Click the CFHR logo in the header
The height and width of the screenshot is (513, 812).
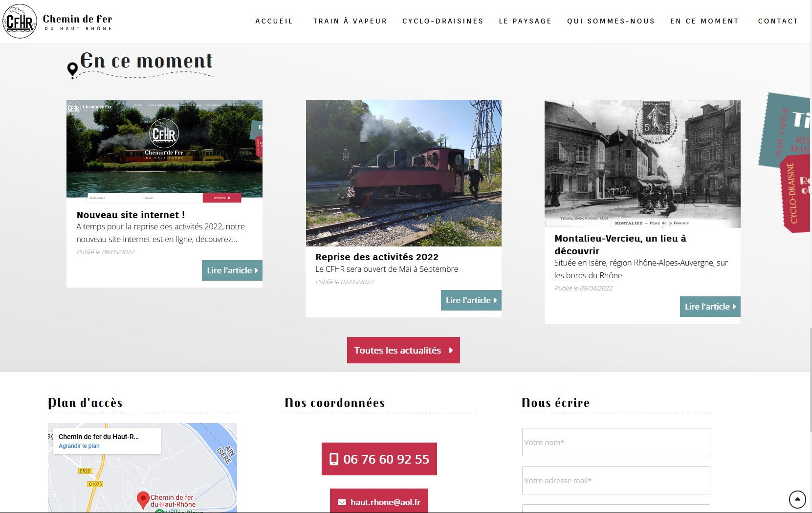tap(20, 22)
